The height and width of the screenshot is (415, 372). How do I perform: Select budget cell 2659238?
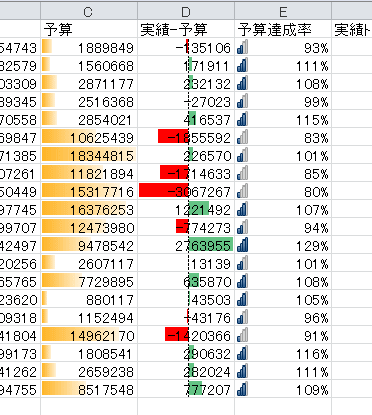click(x=89, y=371)
